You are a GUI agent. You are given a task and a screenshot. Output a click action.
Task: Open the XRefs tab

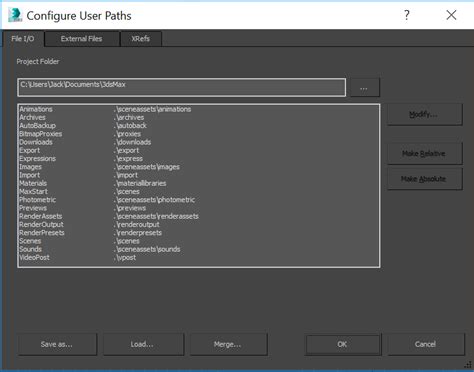coord(141,39)
